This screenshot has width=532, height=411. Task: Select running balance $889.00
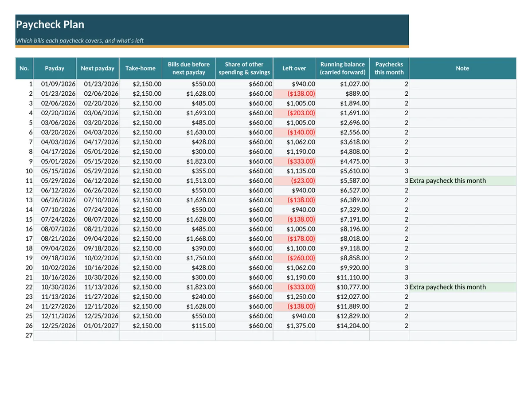[343, 94]
